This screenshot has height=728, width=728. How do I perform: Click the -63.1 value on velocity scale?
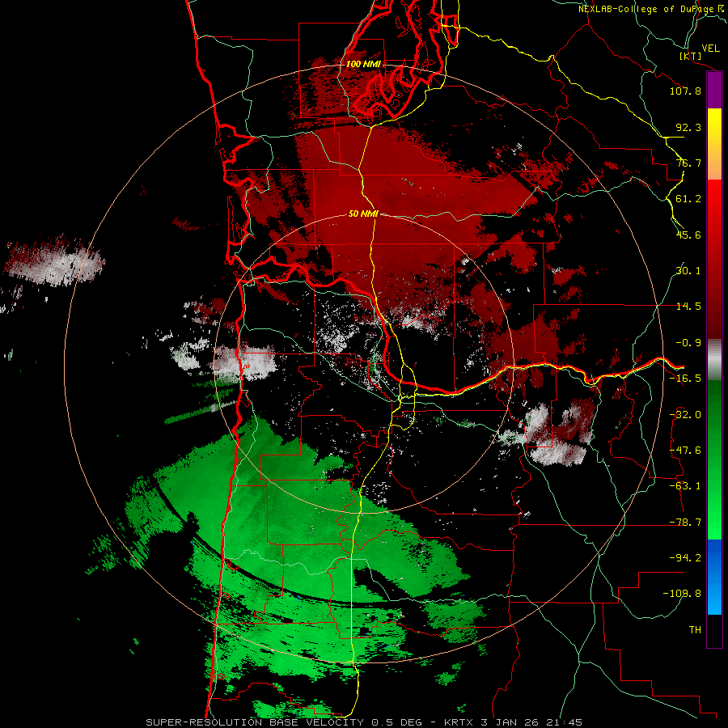pos(685,486)
